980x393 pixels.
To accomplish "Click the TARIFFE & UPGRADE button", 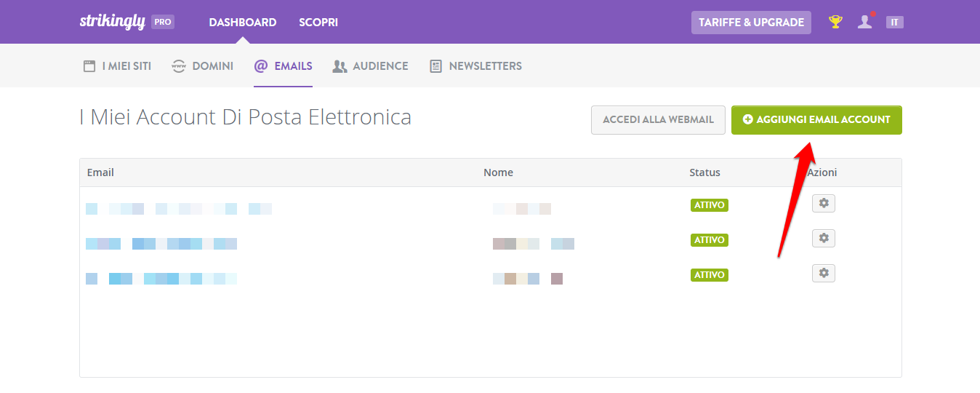I will pyautogui.click(x=751, y=23).
